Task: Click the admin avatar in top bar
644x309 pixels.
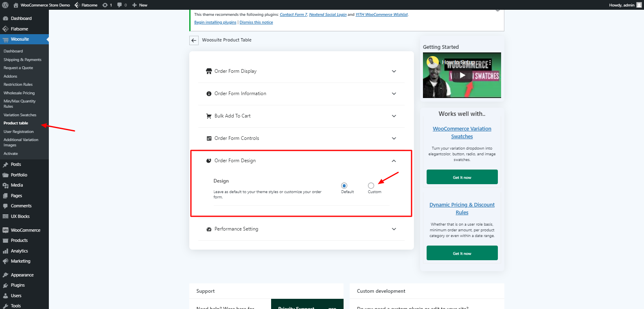Action: [639, 5]
